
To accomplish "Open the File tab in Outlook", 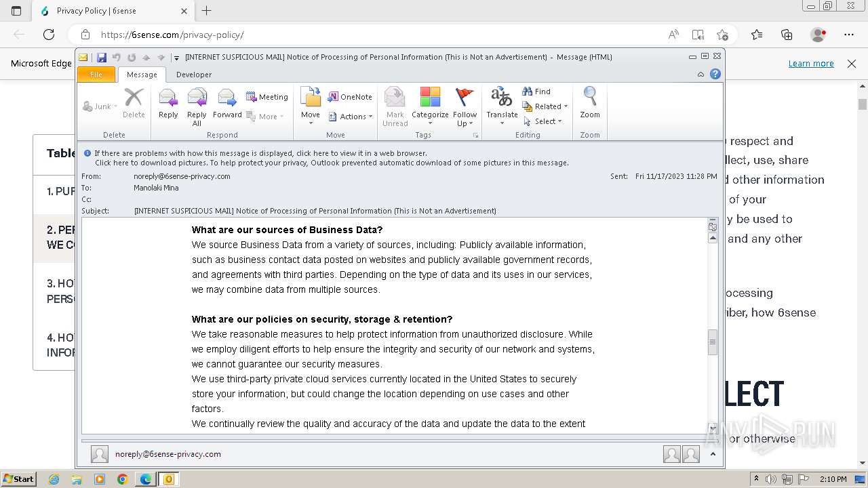I will click(x=96, y=75).
